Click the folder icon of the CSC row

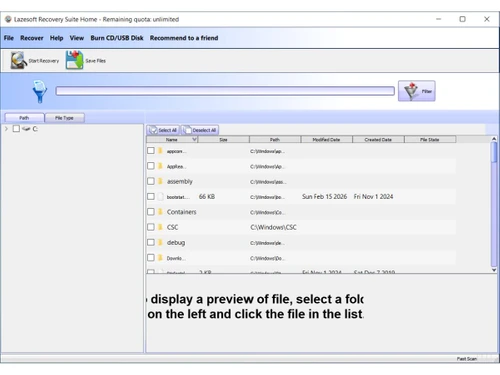point(160,227)
